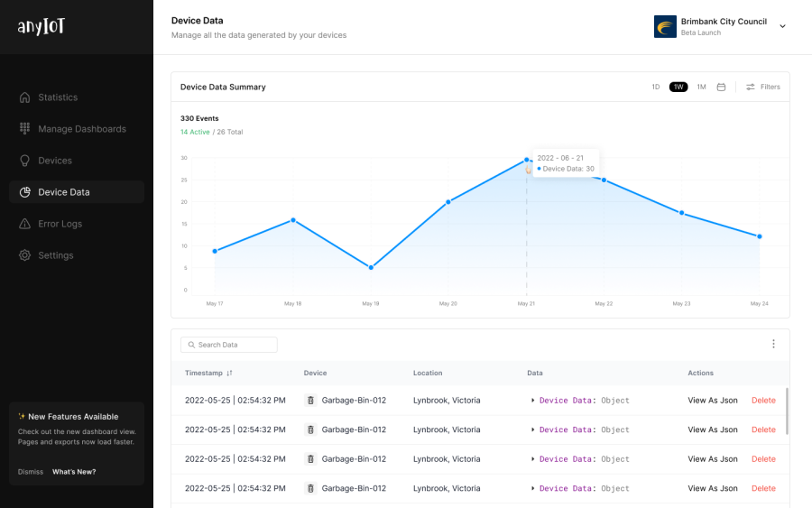The width and height of the screenshot is (812, 508).
Task: Select the 1W time range
Action: tap(678, 87)
